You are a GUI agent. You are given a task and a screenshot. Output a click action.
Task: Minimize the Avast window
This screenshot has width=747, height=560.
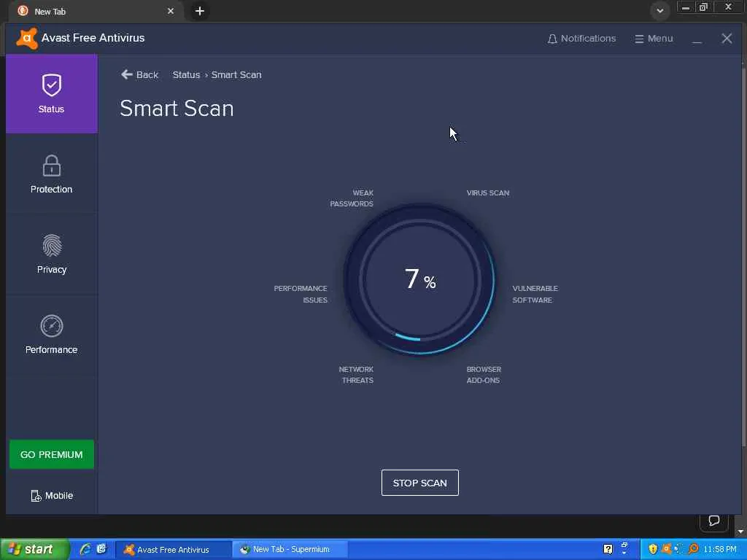[697, 39]
